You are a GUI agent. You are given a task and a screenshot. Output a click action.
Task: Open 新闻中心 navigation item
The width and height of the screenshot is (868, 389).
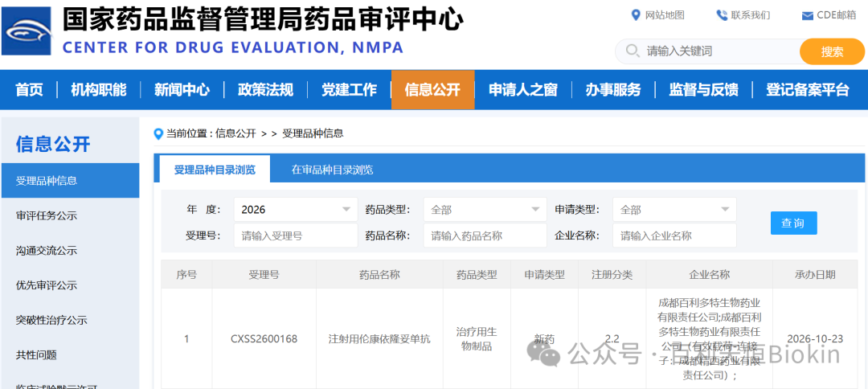pyautogui.click(x=182, y=90)
